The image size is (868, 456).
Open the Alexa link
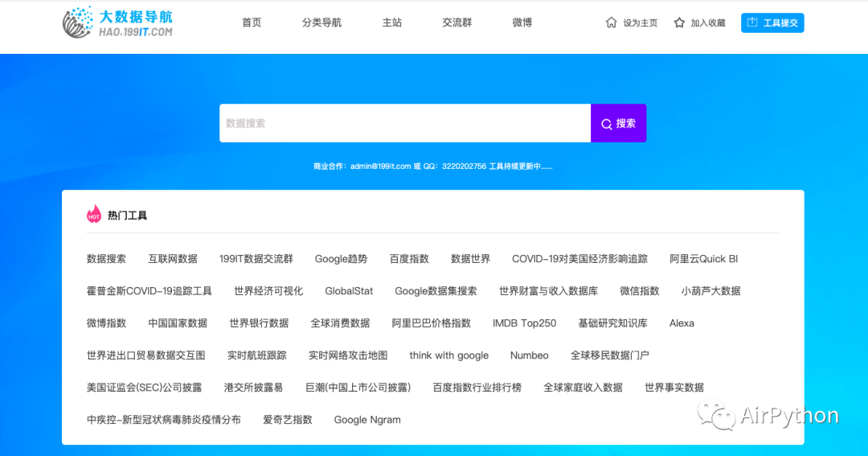coord(682,323)
